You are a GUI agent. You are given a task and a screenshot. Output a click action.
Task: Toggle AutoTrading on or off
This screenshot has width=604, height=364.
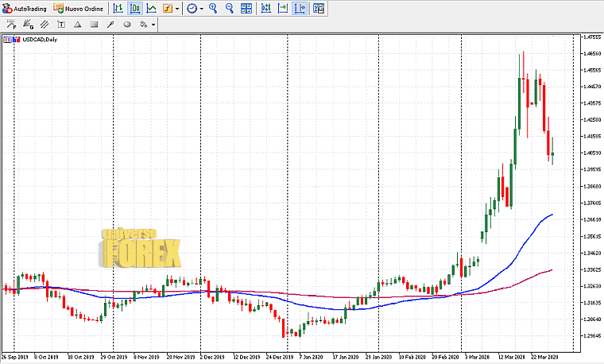[x=25, y=8]
